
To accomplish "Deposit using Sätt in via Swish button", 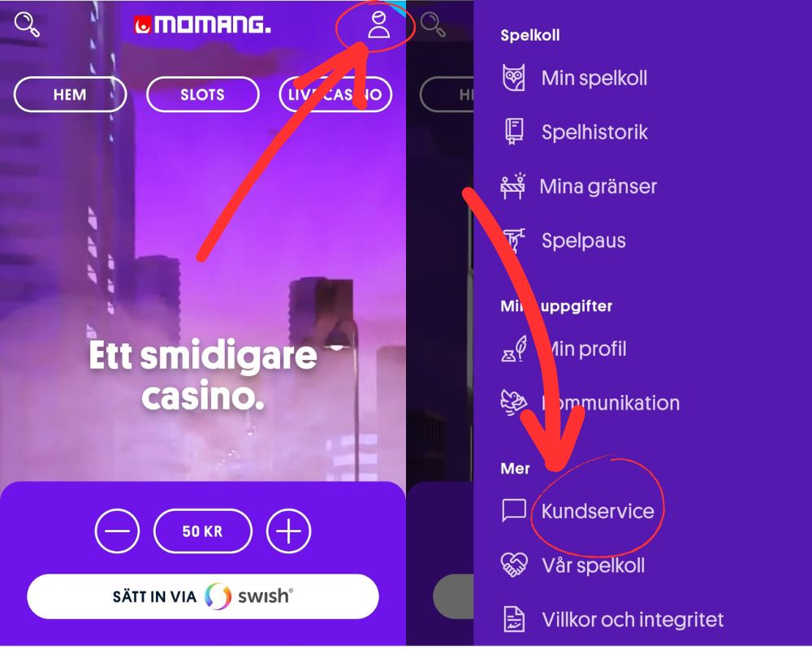I will [202, 596].
